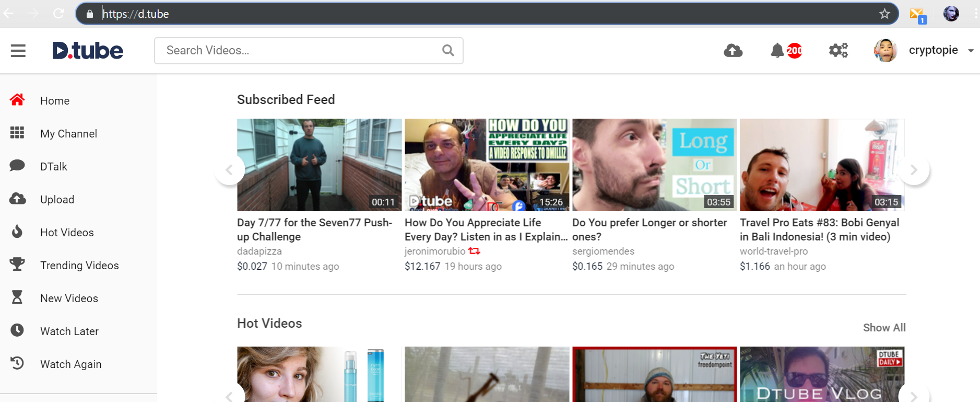Image resolution: width=980 pixels, height=402 pixels.
Task: Click the '10 minutes ago' timestamp
Action: point(305,266)
